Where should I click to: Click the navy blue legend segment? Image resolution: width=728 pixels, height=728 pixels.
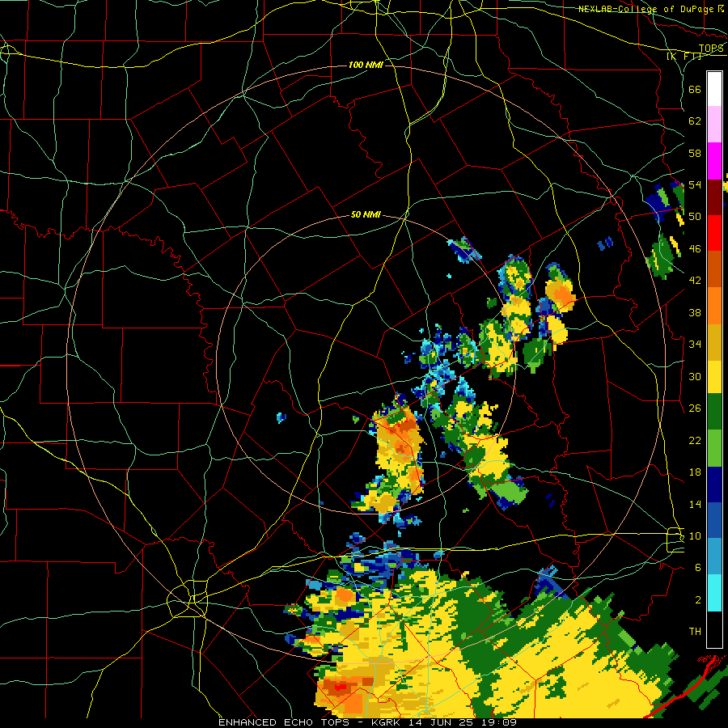pos(714,485)
